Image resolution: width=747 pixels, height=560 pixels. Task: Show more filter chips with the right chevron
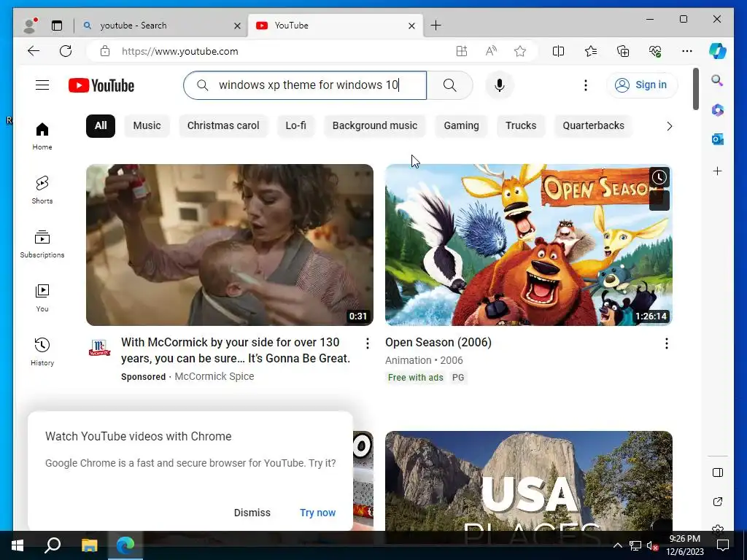670,126
